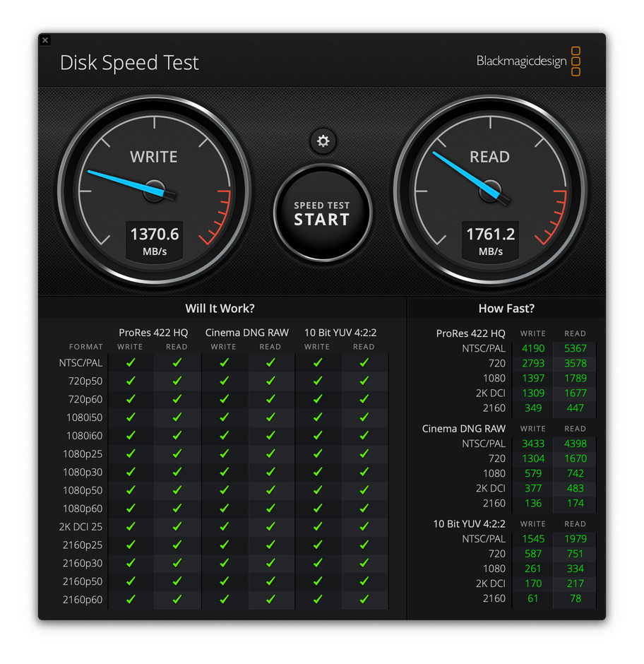This screenshot has height=664, width=644.
Task: Click 2160p60 10 Bit YUV read checkmark
Action: click(x=364, y=599)
